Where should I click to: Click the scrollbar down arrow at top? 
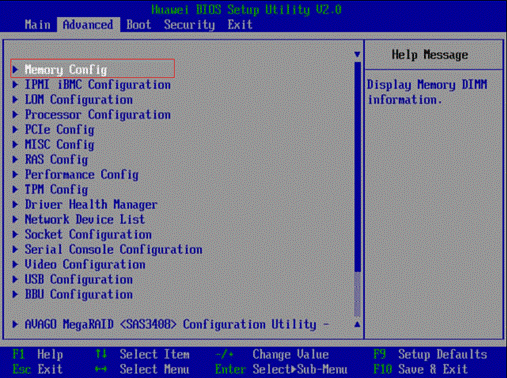pos(357,54)
